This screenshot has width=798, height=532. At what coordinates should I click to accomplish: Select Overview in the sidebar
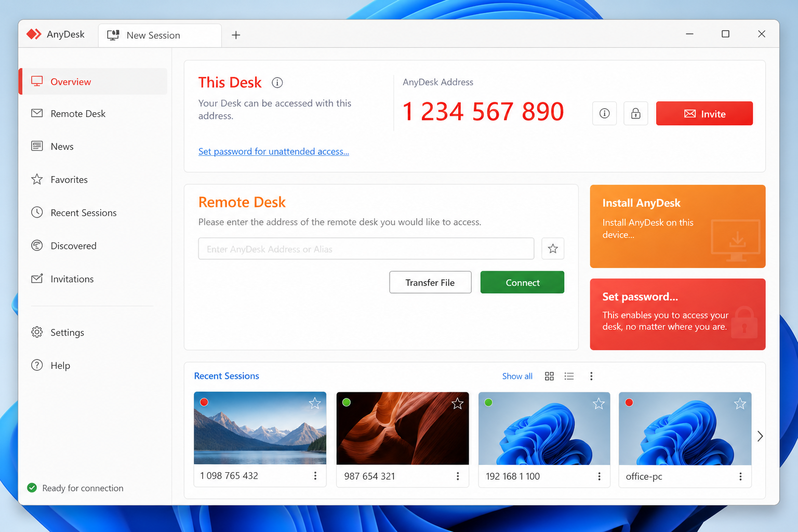click(x=93, y=82)
